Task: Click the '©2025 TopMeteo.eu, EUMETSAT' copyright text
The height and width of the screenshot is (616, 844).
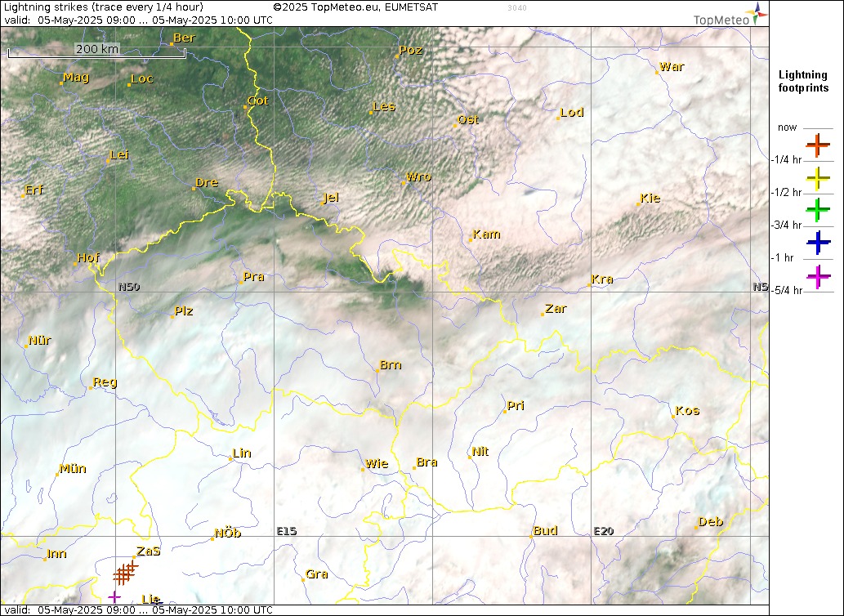Action: [x=355, y=7]
